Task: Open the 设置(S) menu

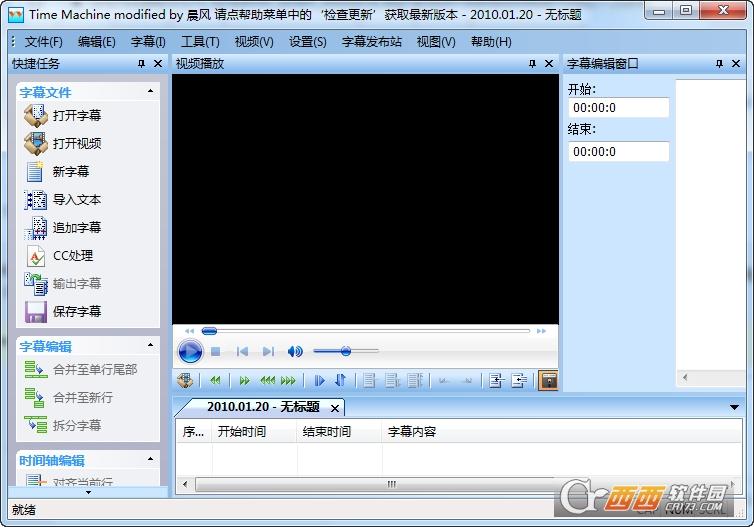Action: pyautogui.click(x=308, y=42)
